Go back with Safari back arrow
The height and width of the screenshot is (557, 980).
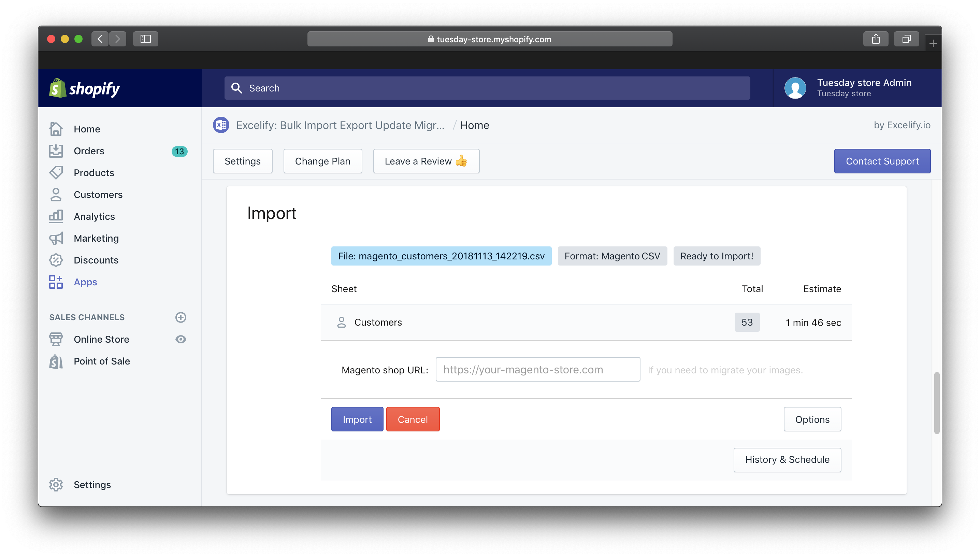100,39
